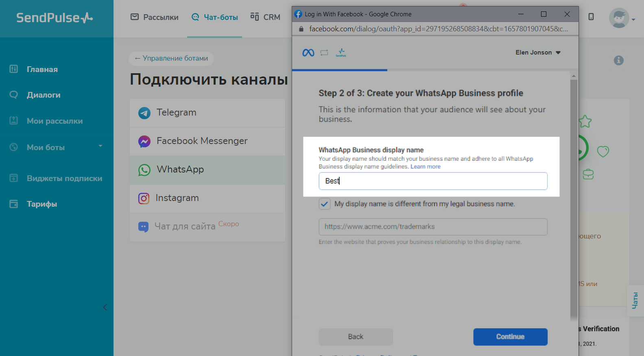
Task: Open the Elen Jonson account dropdown
Action: coord(538,52)
